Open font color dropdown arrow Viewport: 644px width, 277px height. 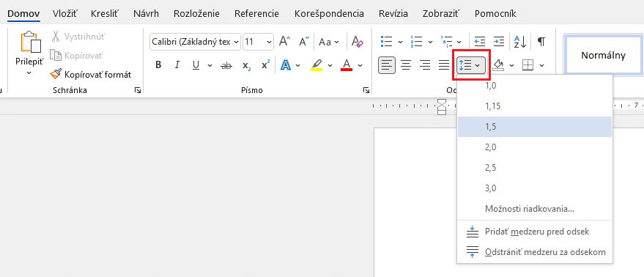pos(360,65)
